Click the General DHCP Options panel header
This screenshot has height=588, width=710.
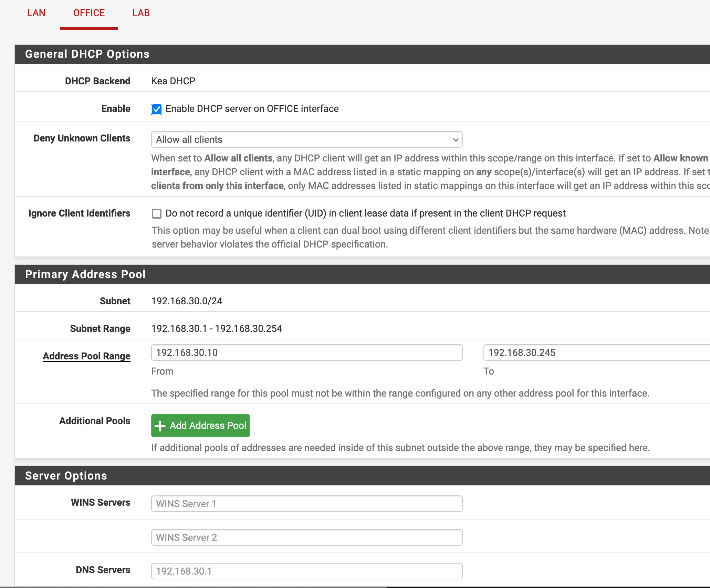(87, 54)
